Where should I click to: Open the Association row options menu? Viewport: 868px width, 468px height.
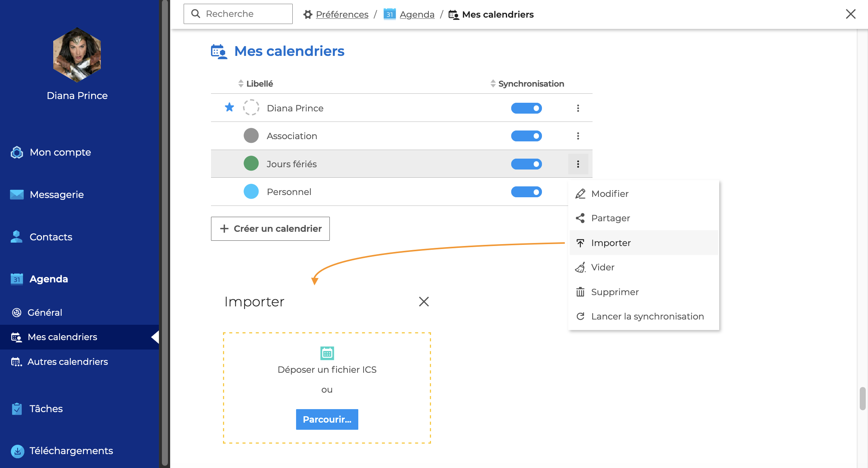578,136
